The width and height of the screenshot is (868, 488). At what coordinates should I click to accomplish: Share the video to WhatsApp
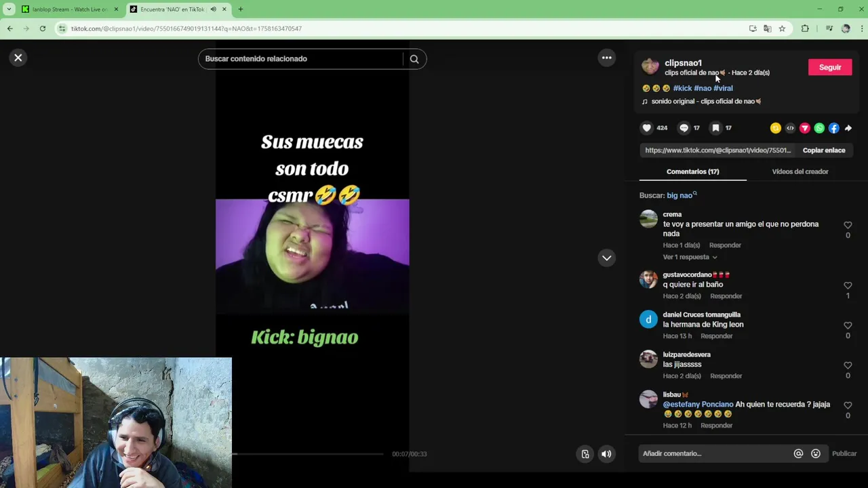pyautogui.click(x=819, y=128)
